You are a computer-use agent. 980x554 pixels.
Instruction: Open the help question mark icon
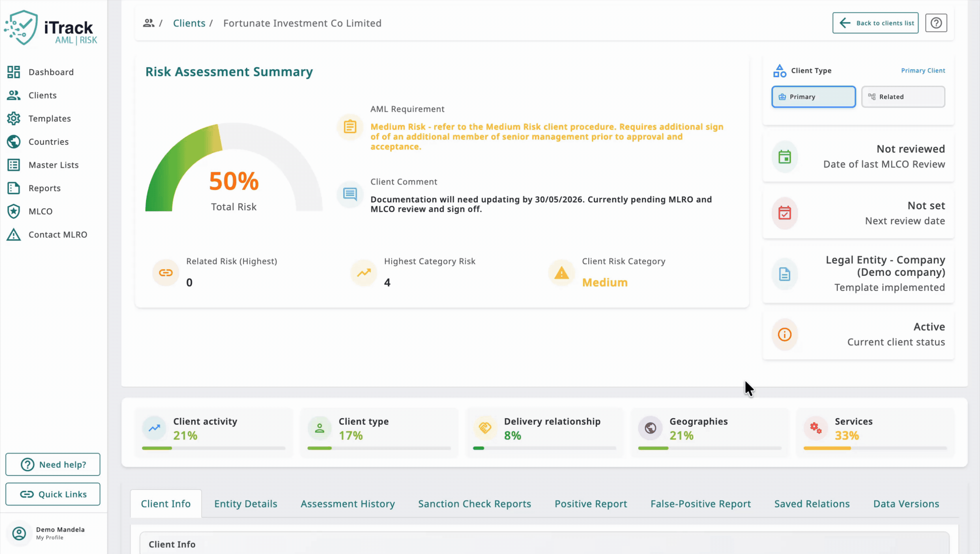[x=936, y=23]
